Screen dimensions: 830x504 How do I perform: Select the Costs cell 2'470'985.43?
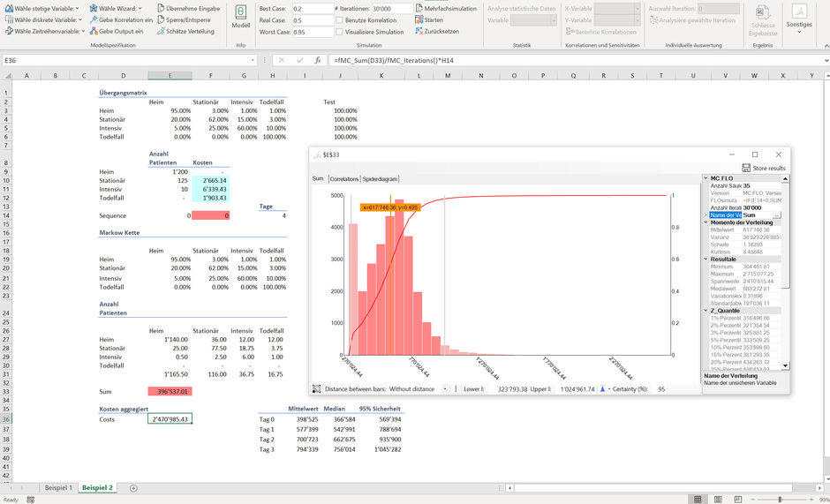(x=170, y=419)
